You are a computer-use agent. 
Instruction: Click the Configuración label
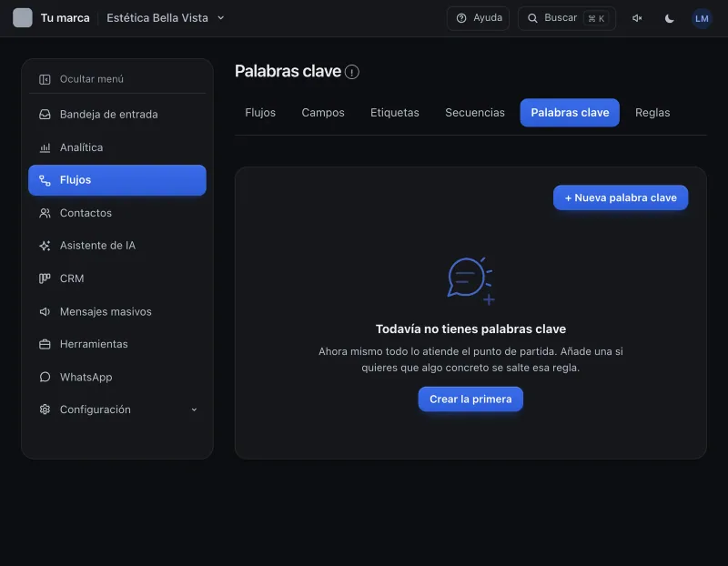tap(96, 409)
